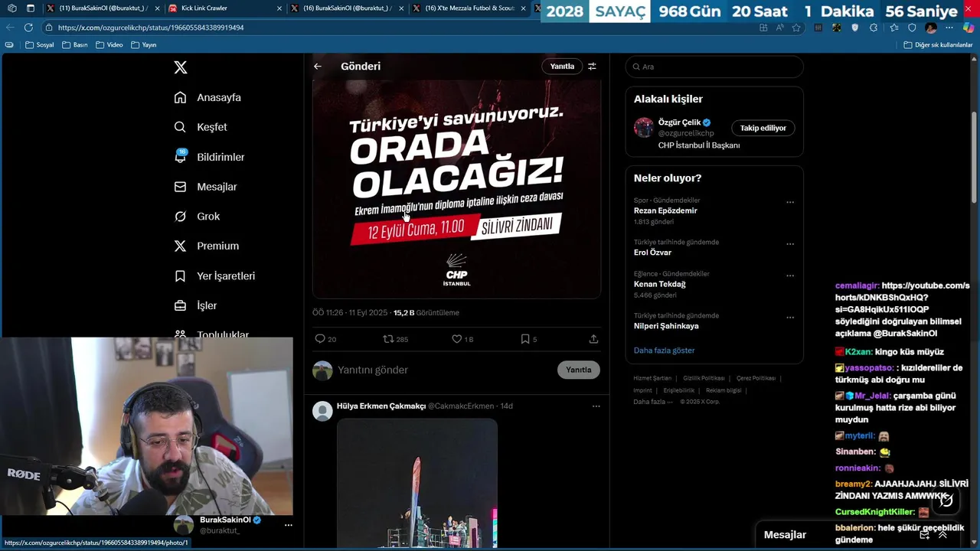
Task: Open the Yayın bookmarks folder
Action: pyautogui.click(x=144, y=45)
